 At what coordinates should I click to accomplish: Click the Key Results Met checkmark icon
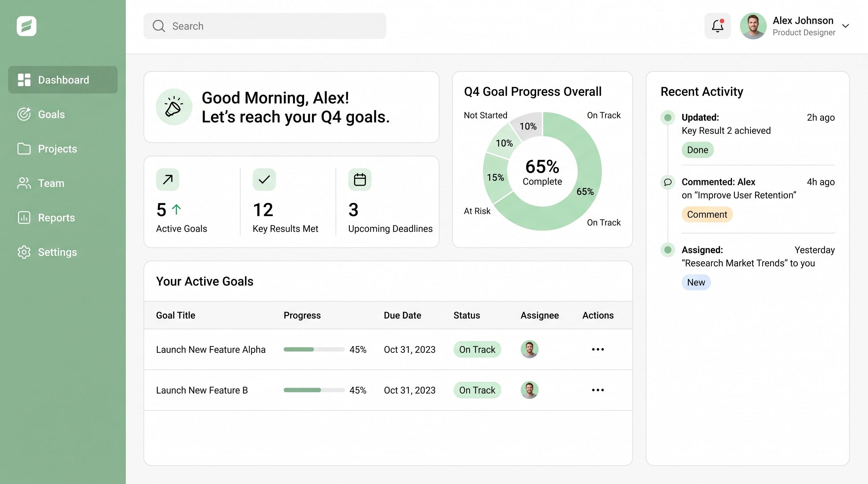coord(264,179)
